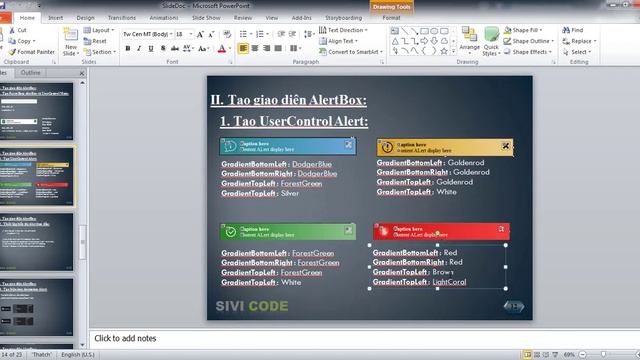Screen dimensions: 640x360
Task: Click the Thatch theme name in status bar
Action: 42,355
